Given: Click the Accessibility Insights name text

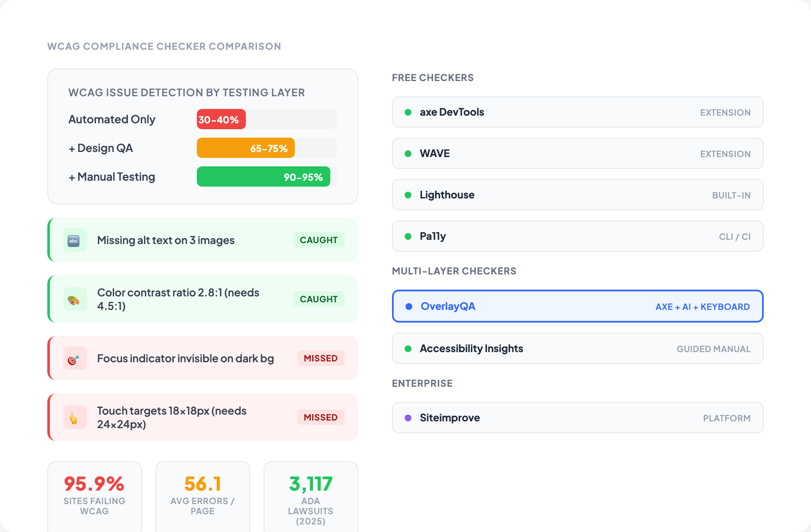Looking at the screenshot, I should click(471, 349).
